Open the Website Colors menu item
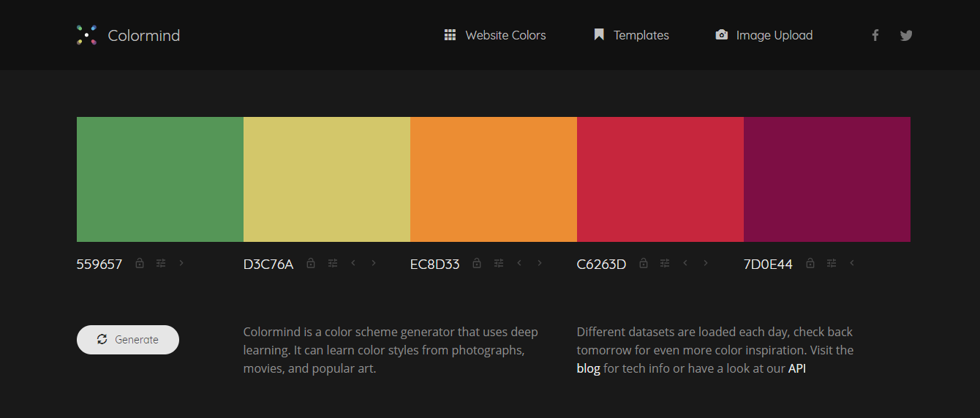 pyautogui.click(x=495, y=35)
